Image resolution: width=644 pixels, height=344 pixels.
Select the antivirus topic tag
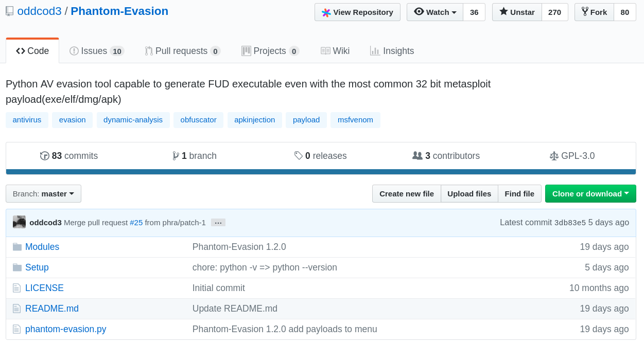pos(27,120)
